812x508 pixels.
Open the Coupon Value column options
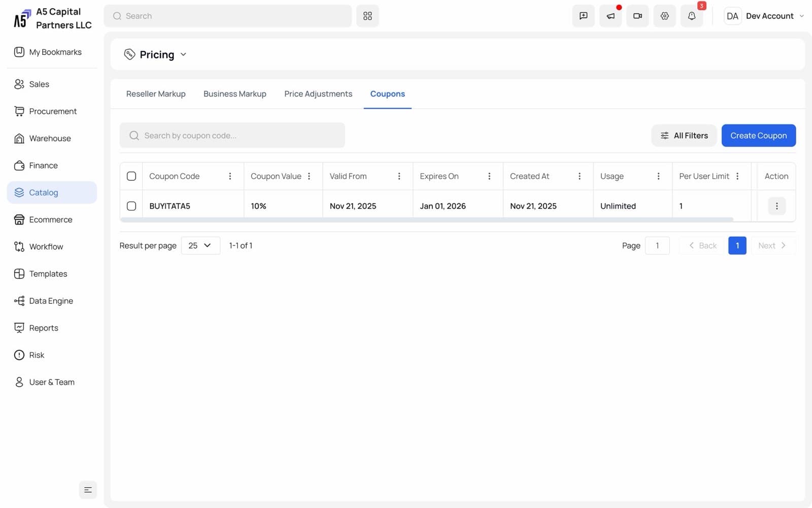click(309, 176)
